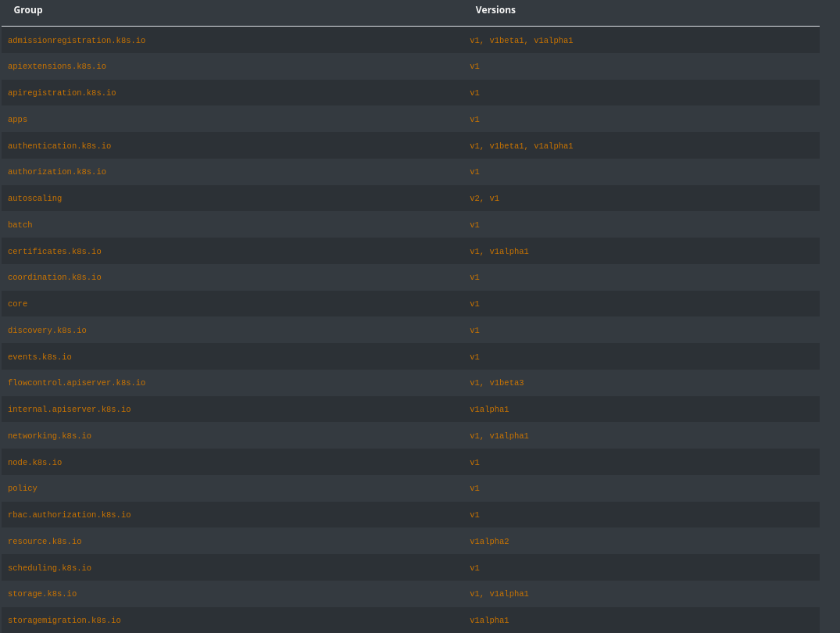Open the coordination.k8s.io group link
The height and width of the screenshot is (633, 840).
(55, 277)
